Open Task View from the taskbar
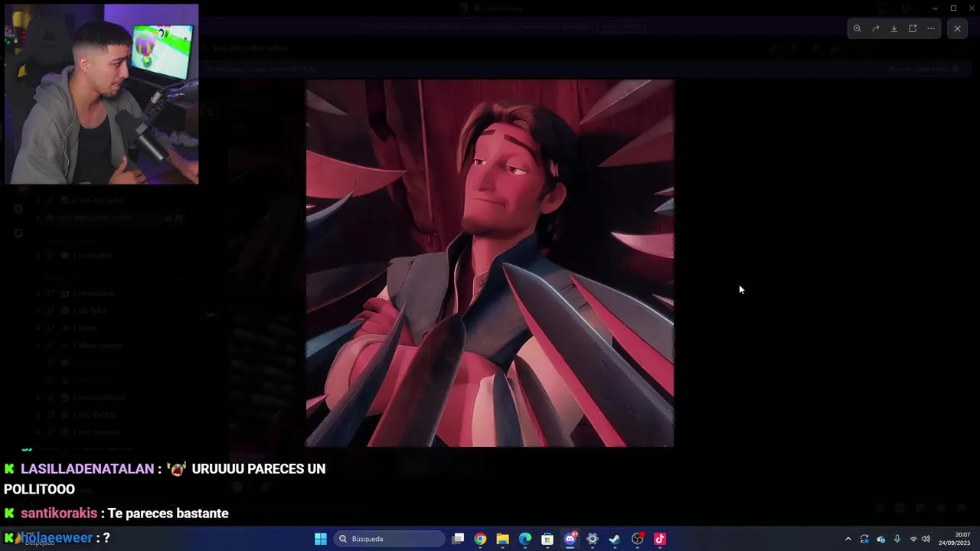Viewport: 980px width, 551px height. tap(458, 539)
